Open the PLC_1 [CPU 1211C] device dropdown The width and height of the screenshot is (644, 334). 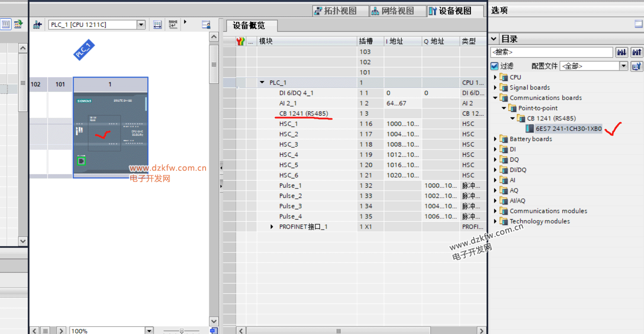point(141,25)
